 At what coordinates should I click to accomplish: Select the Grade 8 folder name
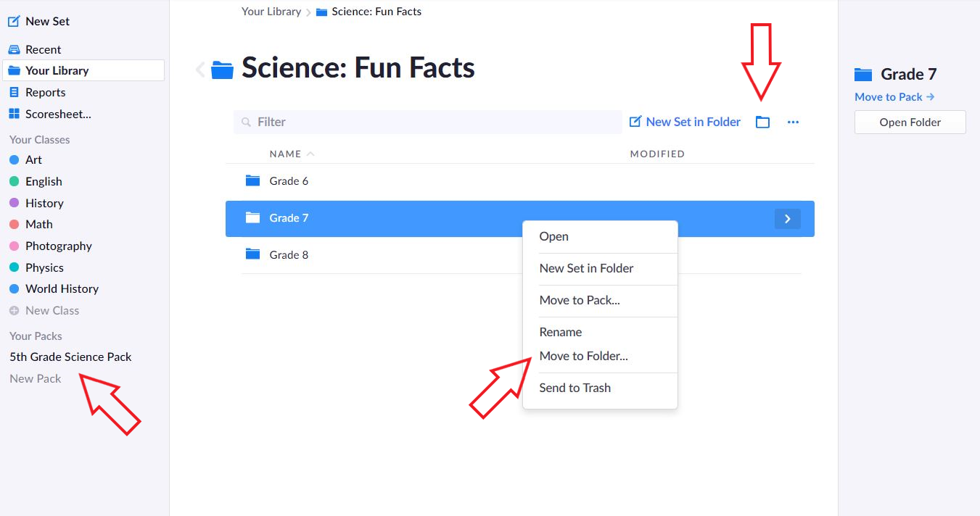[x=289, y=254]
